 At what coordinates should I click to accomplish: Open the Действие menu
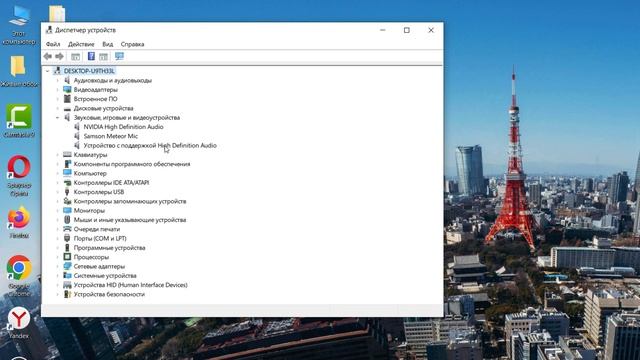(x=81, y=44)
